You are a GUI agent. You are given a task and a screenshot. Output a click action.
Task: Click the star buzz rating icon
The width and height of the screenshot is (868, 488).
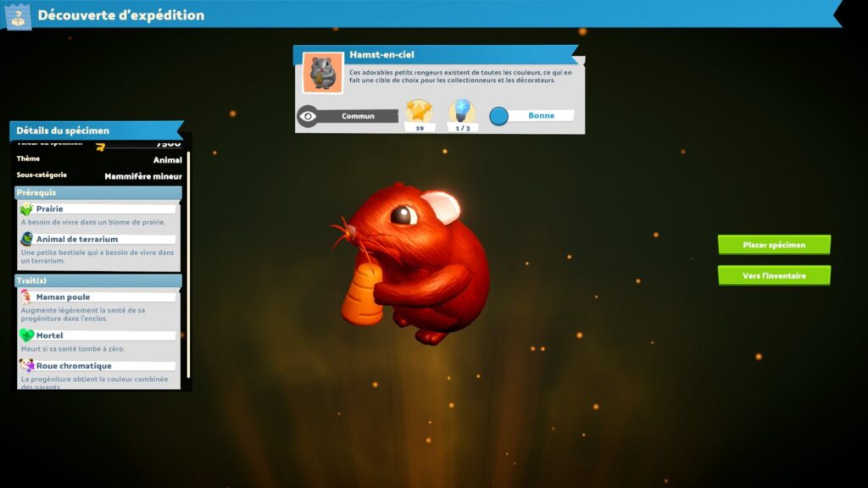(x=419, y=112)
